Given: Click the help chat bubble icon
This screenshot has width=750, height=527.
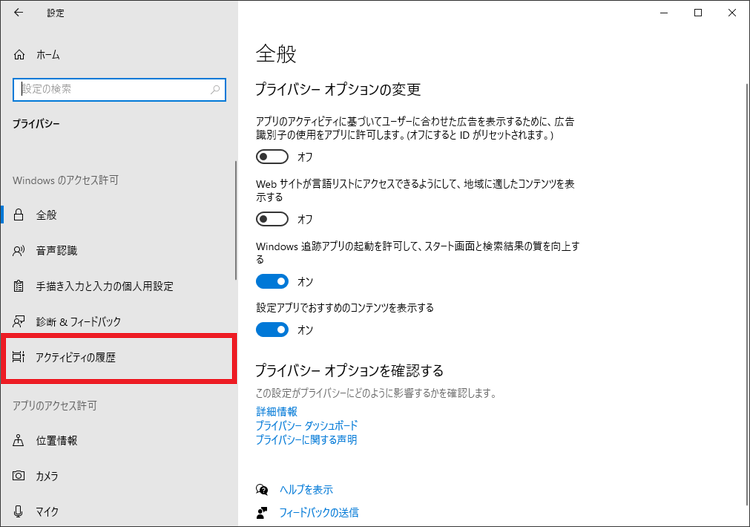Looking at the screenshot, I should tap(262, 489).
